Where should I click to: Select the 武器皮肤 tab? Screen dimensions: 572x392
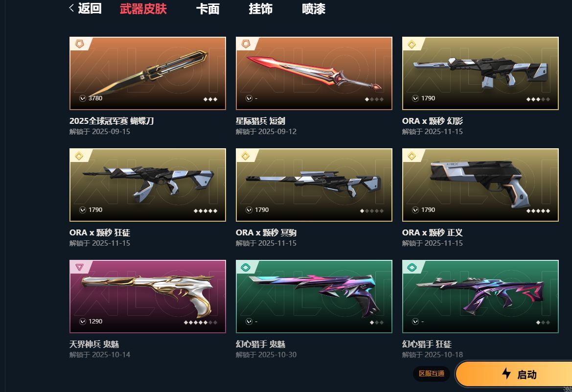pyautogui.click(x=143, y=8)
